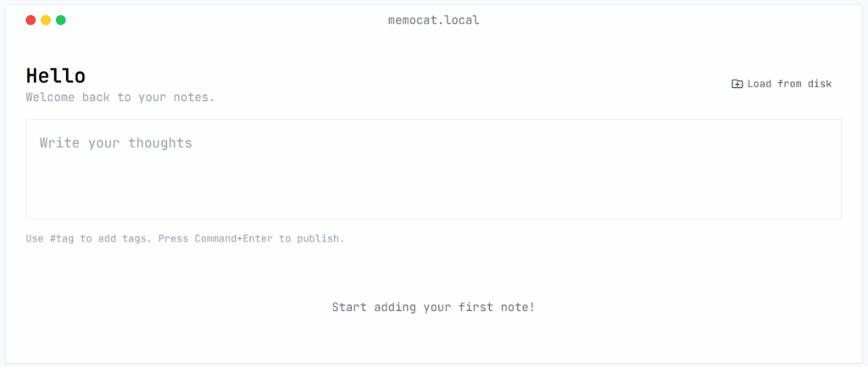Image resolution: width=868 pixels, height=367 pixels.
Task: Minimize the window using the yellow dot
Action: [46, 20]
